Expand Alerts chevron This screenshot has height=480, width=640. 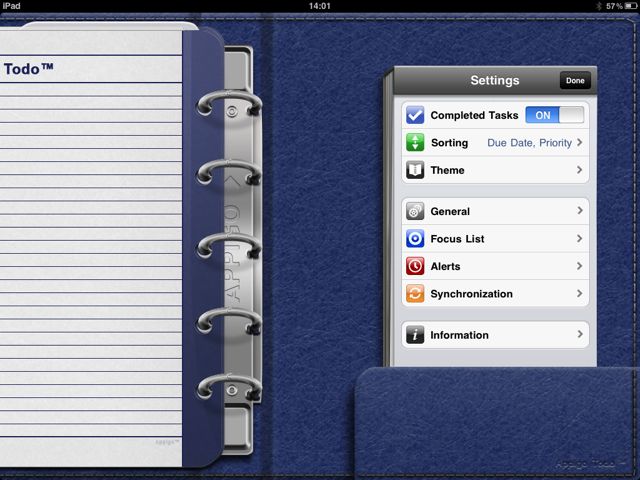pos(580,266)
